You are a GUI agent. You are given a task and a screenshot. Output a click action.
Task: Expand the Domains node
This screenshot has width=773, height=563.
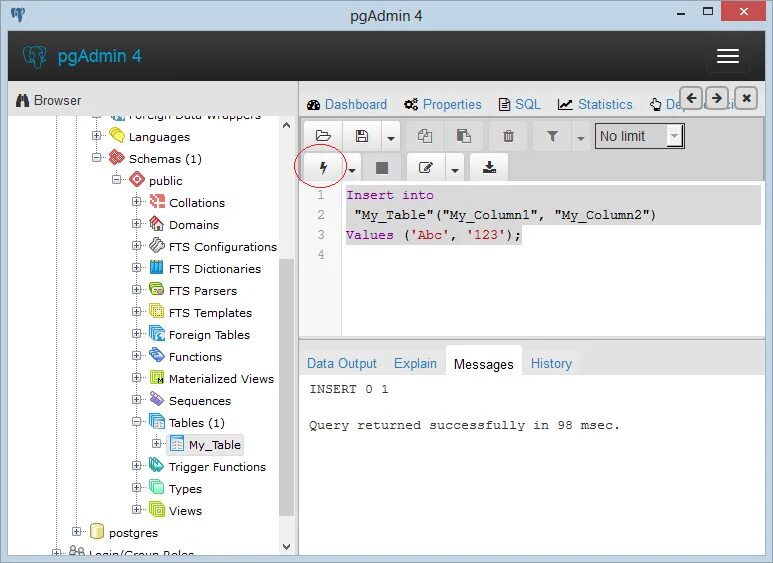click(137, 223)
